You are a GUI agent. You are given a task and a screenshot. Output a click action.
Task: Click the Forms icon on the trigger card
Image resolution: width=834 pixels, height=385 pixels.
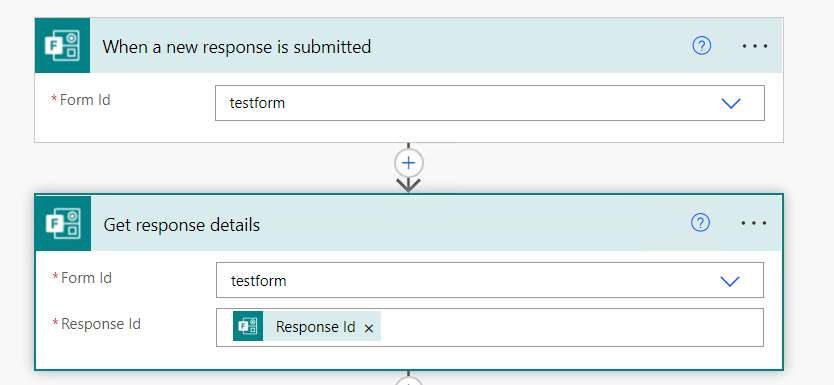point(62,45)
